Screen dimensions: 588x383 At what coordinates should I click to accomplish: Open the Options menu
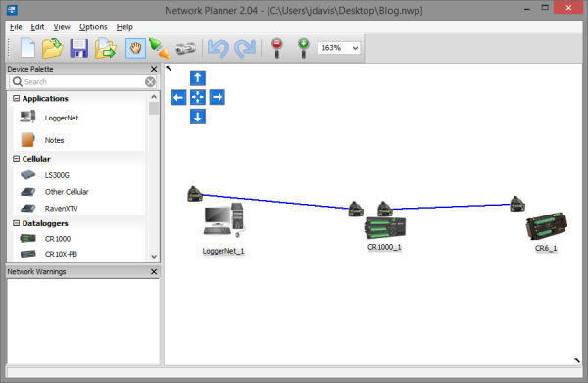[x=93, y=27]
